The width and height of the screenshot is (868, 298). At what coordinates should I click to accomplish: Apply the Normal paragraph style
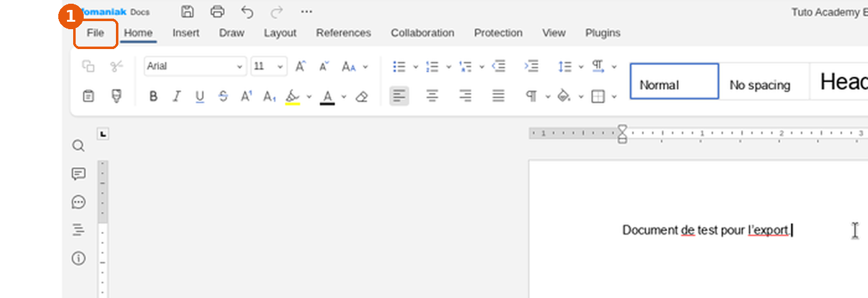(x=675, y=81)
